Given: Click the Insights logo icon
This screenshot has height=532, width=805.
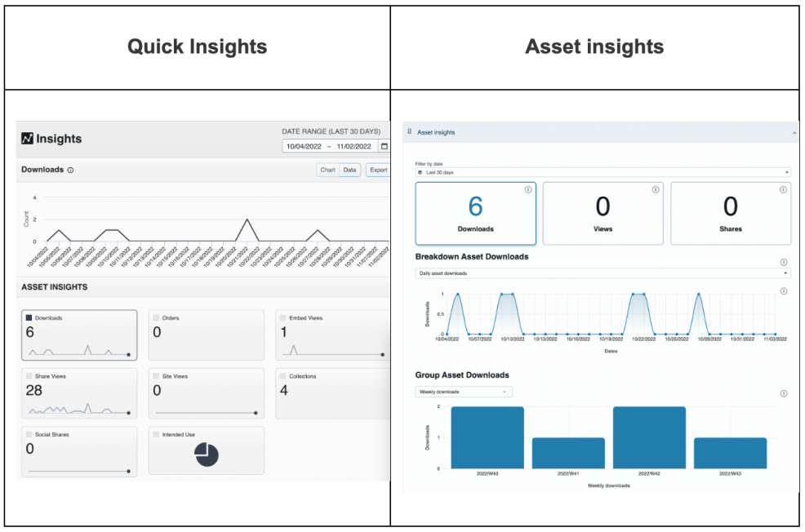Looking at the screenshot, I should pos(28,140).
